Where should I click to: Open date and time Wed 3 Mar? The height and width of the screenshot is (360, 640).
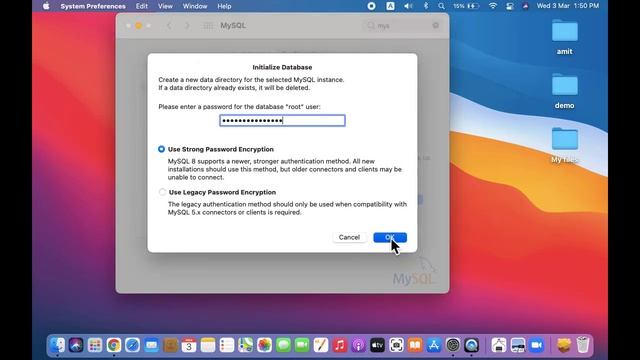tap(568, 6)
